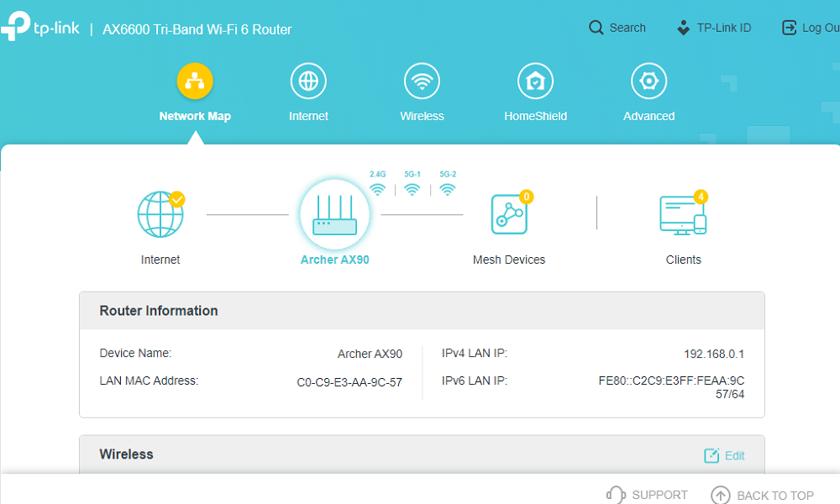Click the TP-Link ID icon

[x=683, y=28]
